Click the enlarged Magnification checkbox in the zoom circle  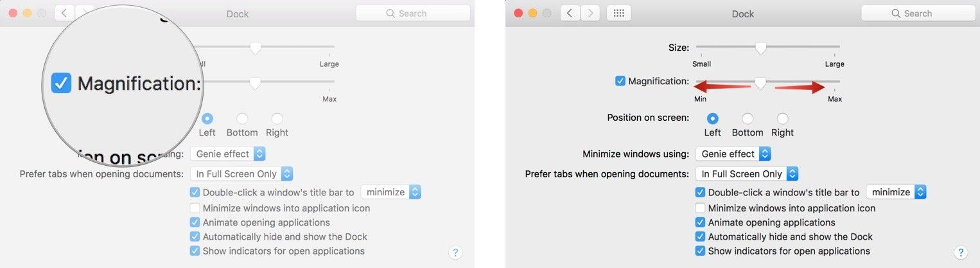pos(62,83)
